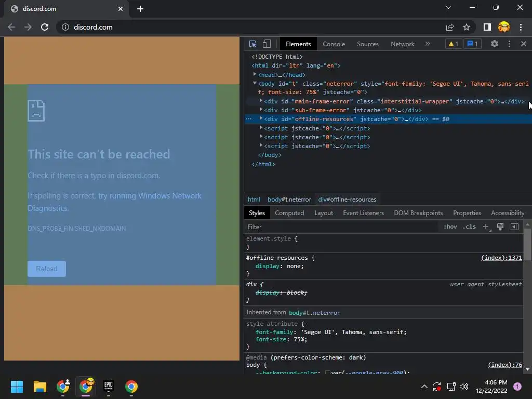The image size is (532, 399).
Task: Go forward in browser history
Action: coord(28,27)
